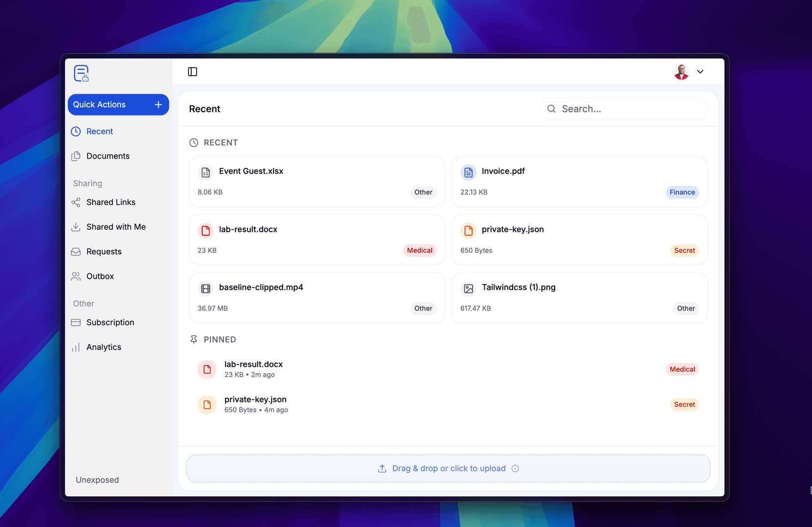This screenshot has width=812, height=527.
Task: Toggle the sidebar panel icon
Action: pos(192,72)
